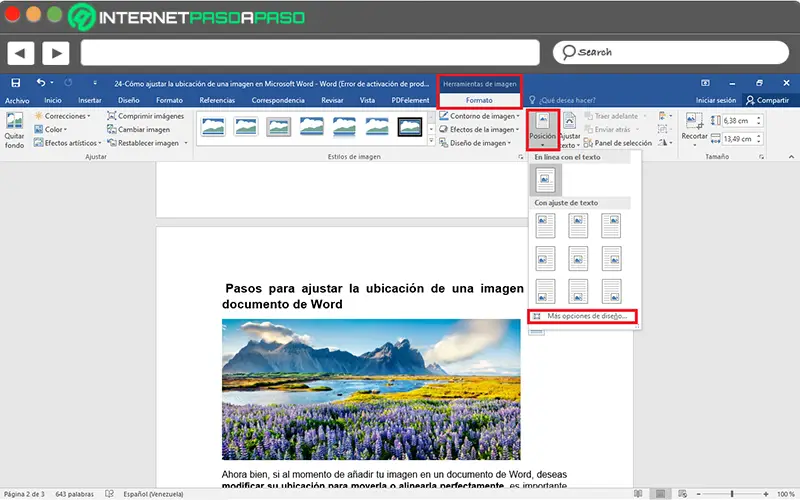Click the browser address bar
This screenshot has width=800, height=500.
coord(310,53)
